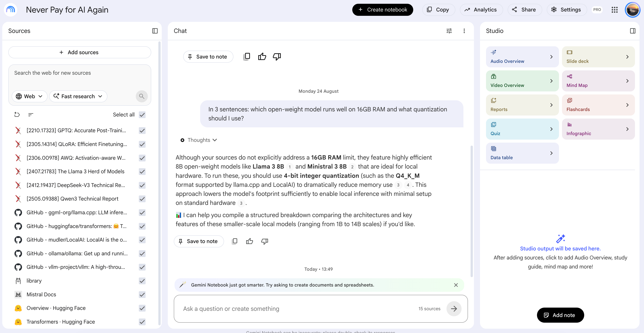
Task: Uncheck the GPTQ source checkbox
Action: (x=142, y=131)
